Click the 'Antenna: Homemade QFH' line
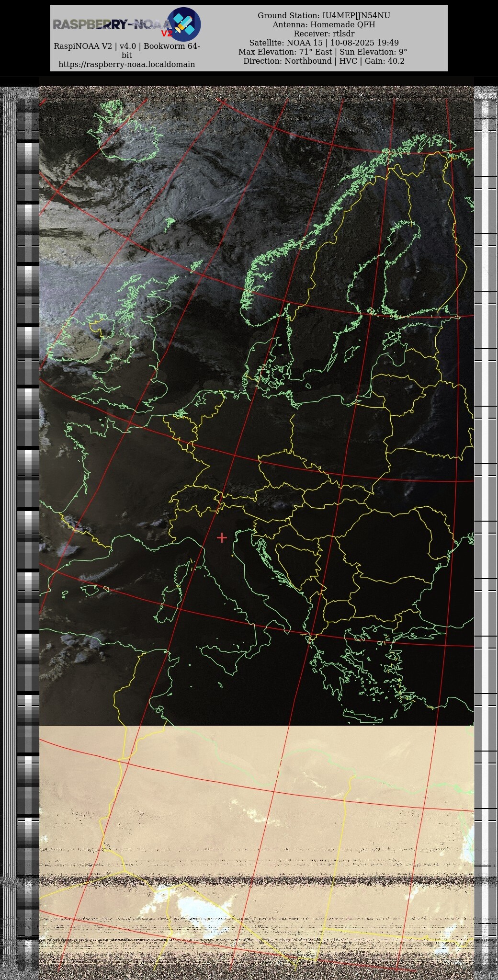Viewport: 498px width, 980px height. [324, 24]
